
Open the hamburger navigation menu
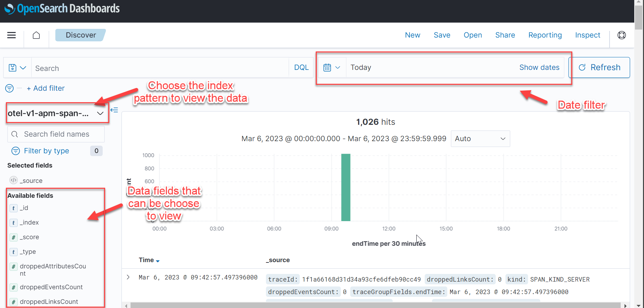pyautogui.click(x=11, y=35)
